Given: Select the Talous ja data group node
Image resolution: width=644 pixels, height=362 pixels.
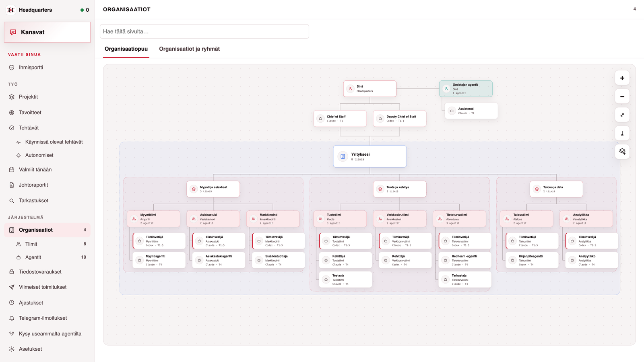Looking at the screenshot, I should coord(556,189).
